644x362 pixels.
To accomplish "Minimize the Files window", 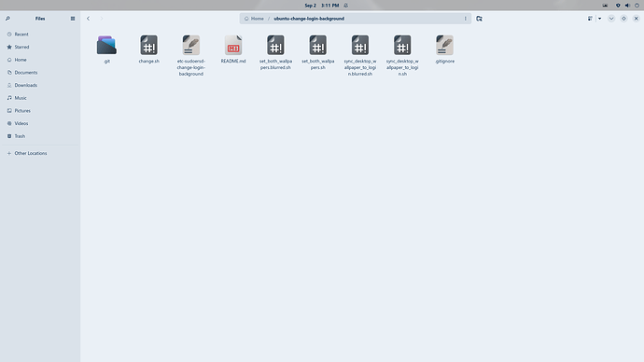I will click(611, 19).
